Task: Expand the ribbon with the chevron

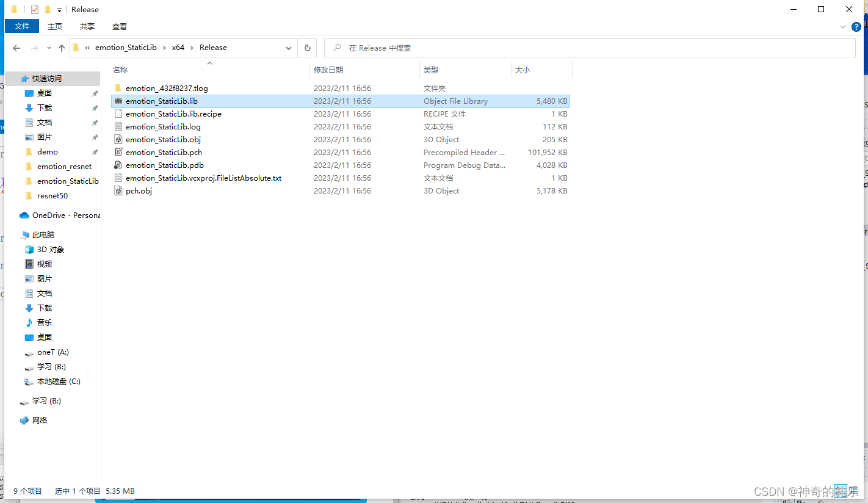Action: tap(844, 27)
